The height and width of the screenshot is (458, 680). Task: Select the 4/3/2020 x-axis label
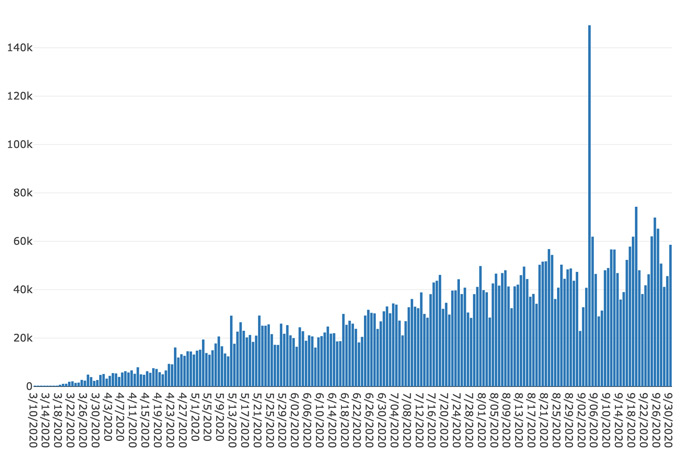point(108,416)
